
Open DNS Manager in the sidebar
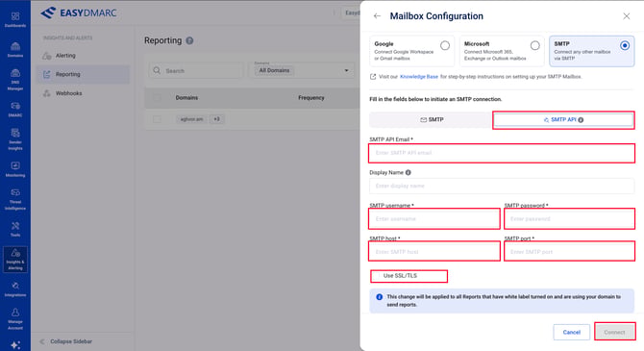tap(15, 79)
